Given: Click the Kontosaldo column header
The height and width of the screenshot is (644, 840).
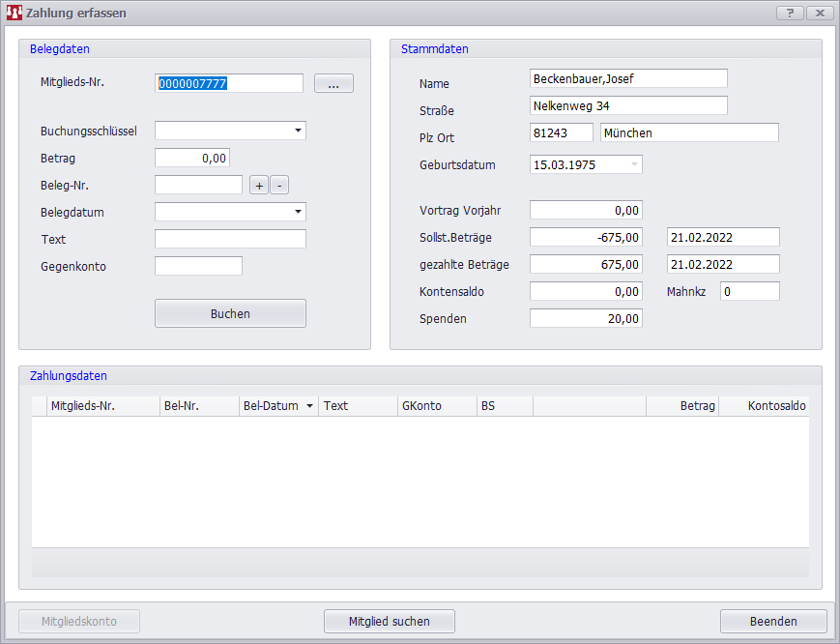Looking at the screenshot, I should click(x=765, y=406).
